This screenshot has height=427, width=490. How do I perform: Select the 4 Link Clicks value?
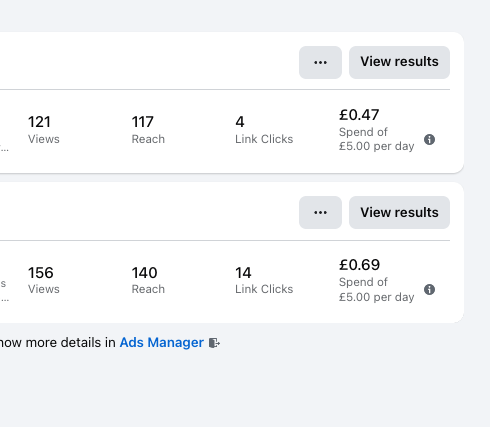point(240,122)
